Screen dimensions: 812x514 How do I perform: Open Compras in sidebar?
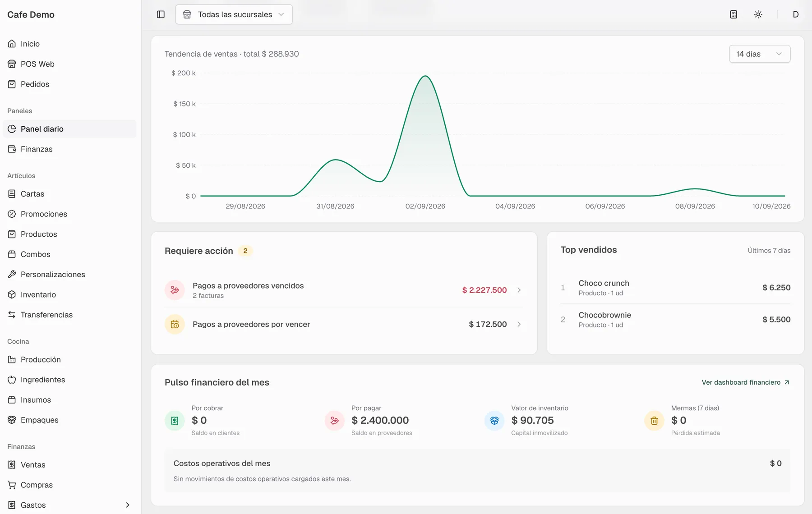[x=69, y=485]
